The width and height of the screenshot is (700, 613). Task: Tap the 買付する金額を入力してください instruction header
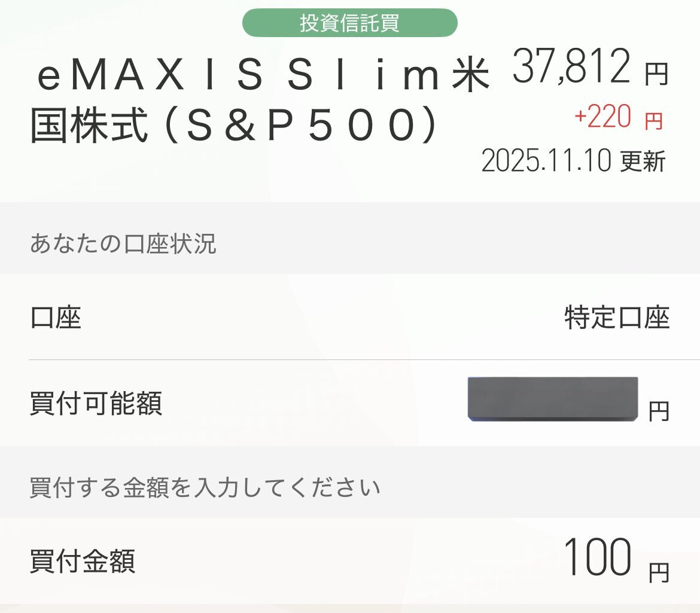(205, 488)
